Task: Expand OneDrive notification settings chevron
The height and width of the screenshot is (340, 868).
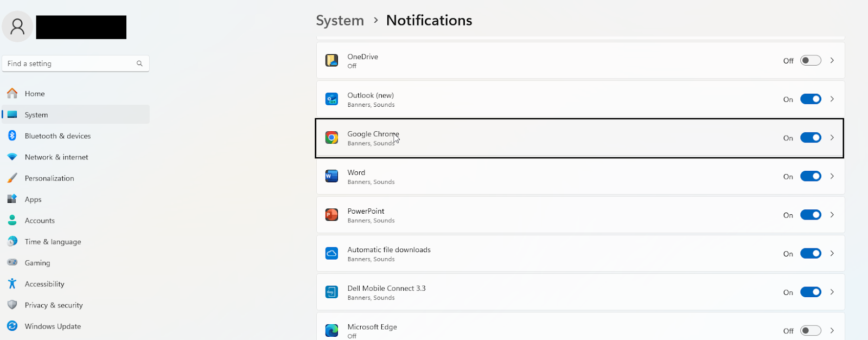Action: pos(832,60)
